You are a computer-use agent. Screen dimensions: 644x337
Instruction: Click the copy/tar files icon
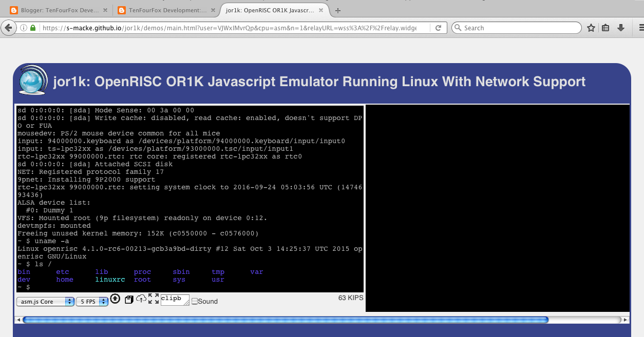[129, 300]
